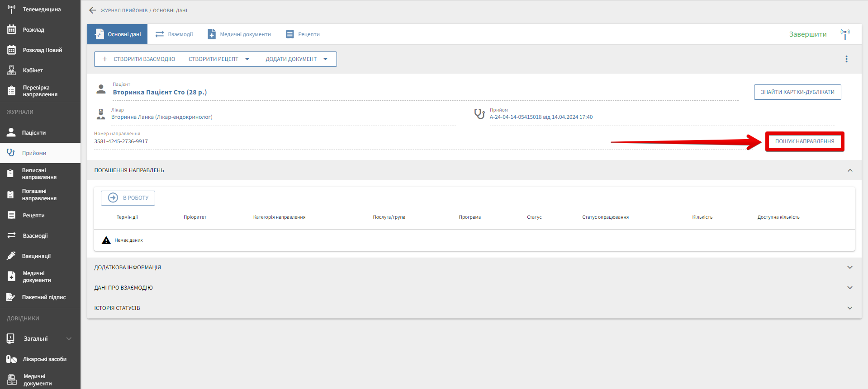Click the Пошук направлення button

click(804, 141)
